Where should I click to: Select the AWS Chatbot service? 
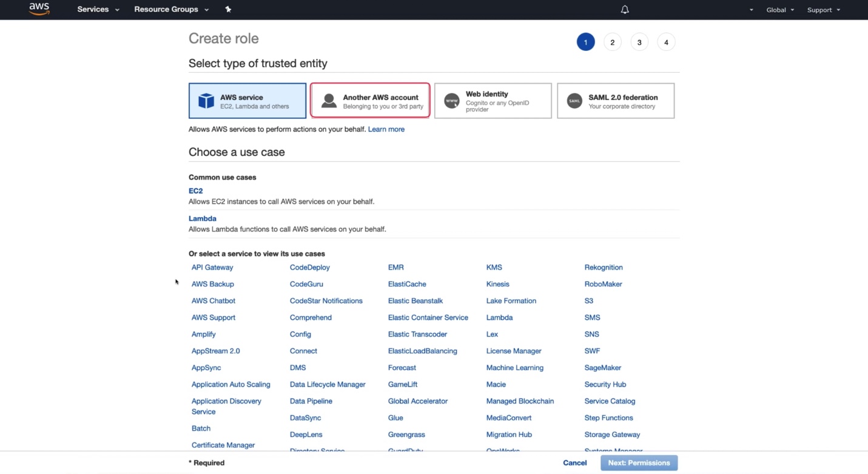[x=214, y=300]
